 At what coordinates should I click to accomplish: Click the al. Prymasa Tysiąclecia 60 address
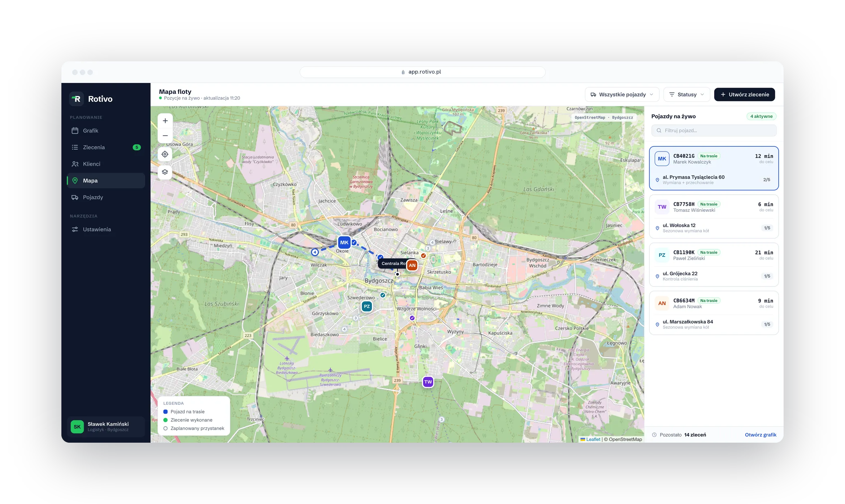tap(693, 177)
